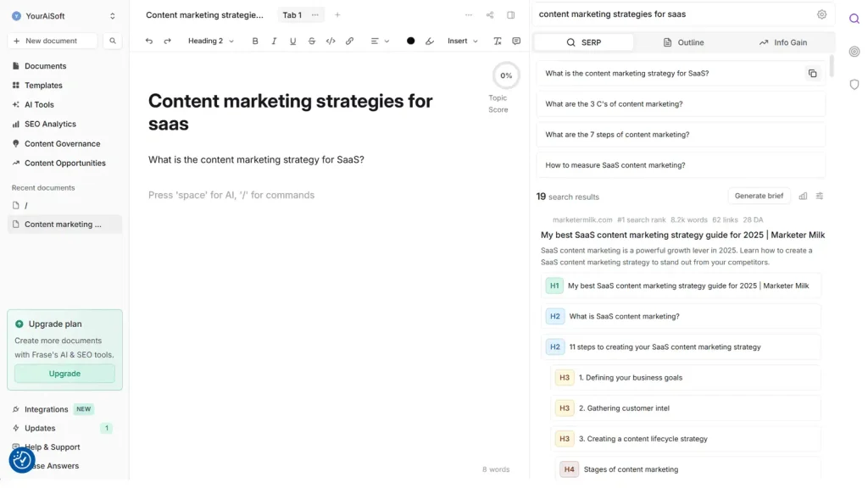Copy the first SaaS strategy question

[812, 74]
